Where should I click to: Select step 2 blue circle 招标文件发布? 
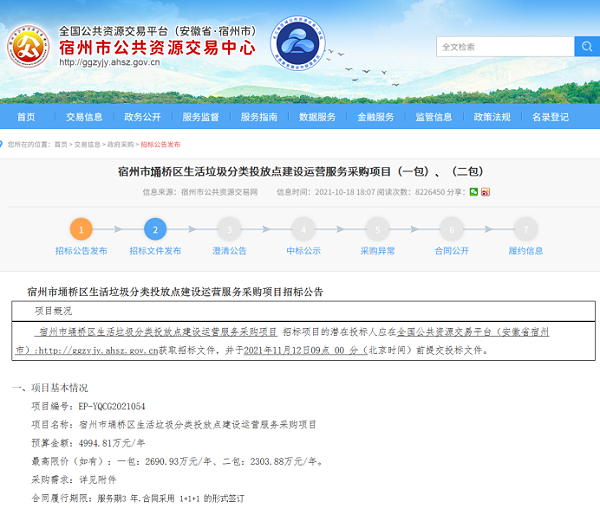(155, 230)
